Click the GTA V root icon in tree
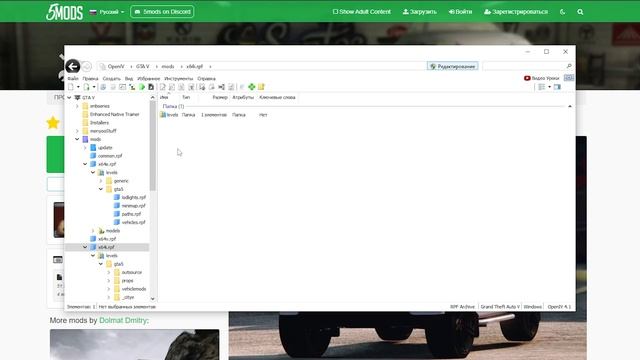Image resolution: width=640 pixels, height=360 pixels. click(x=77, y=98)
